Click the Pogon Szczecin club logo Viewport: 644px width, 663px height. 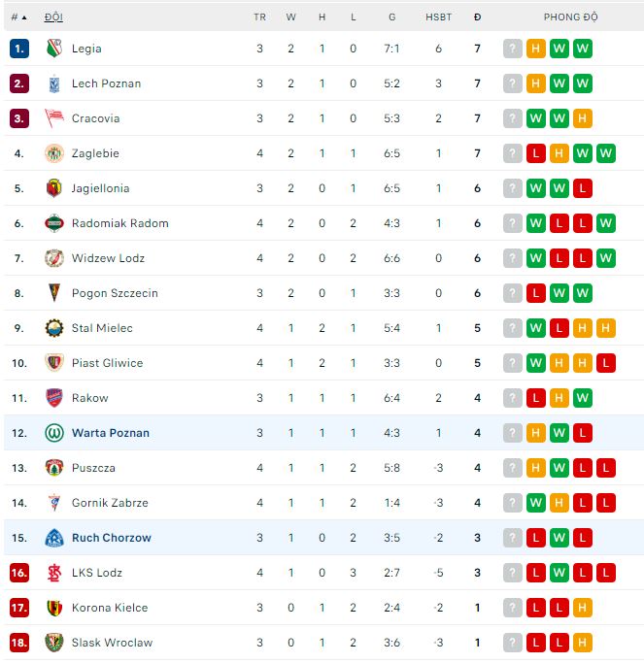click(x=54, y=293)
